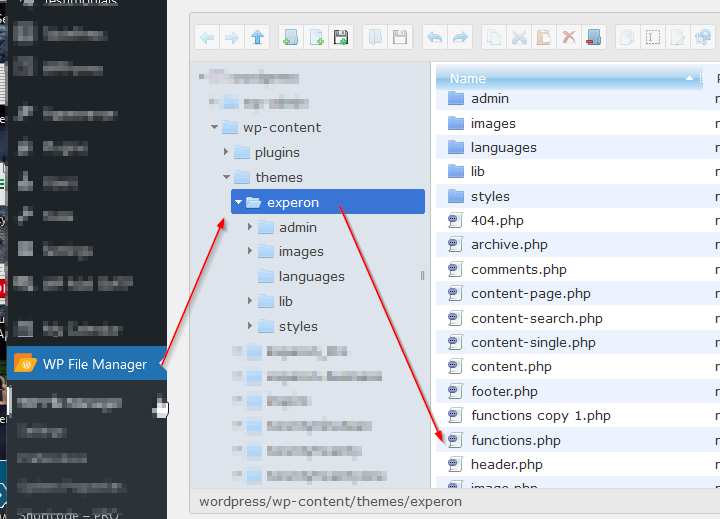The width and height of the screenshot is (720, 519).
Task: Expand the images subfolder in tree
Action: point(250,251)
